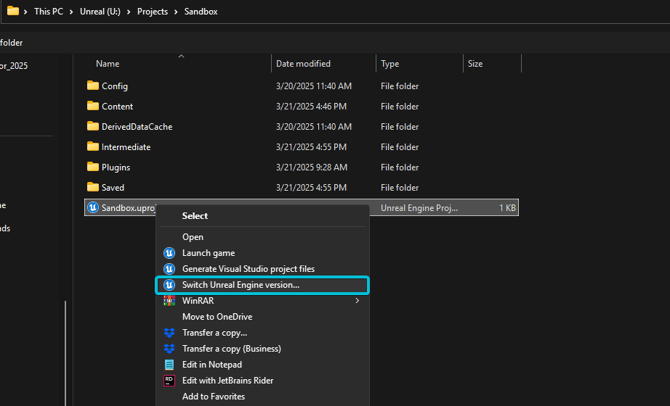This screenshot has width=670, height=406.
Task: Click the Unreal icon beside Generate Visual Studio project files
Action: (169, 269)
